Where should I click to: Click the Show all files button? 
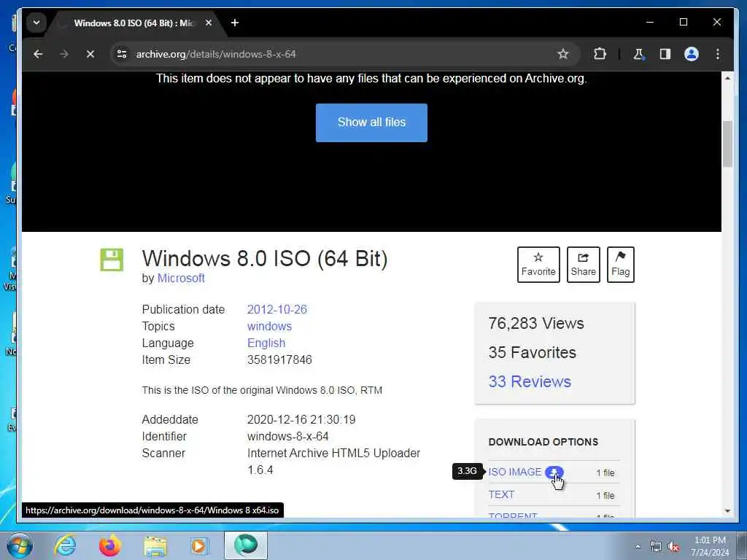pyautogui.click(x=371, y=122)
